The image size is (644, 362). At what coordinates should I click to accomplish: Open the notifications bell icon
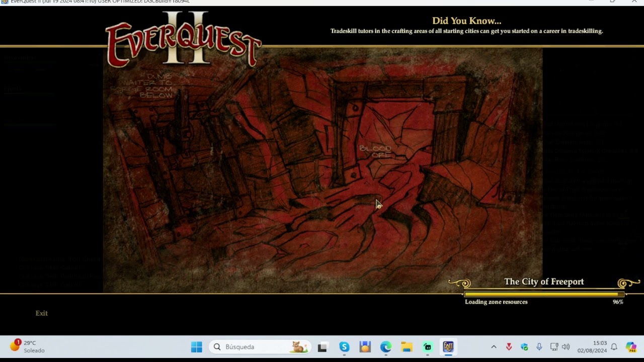(614, 347)
